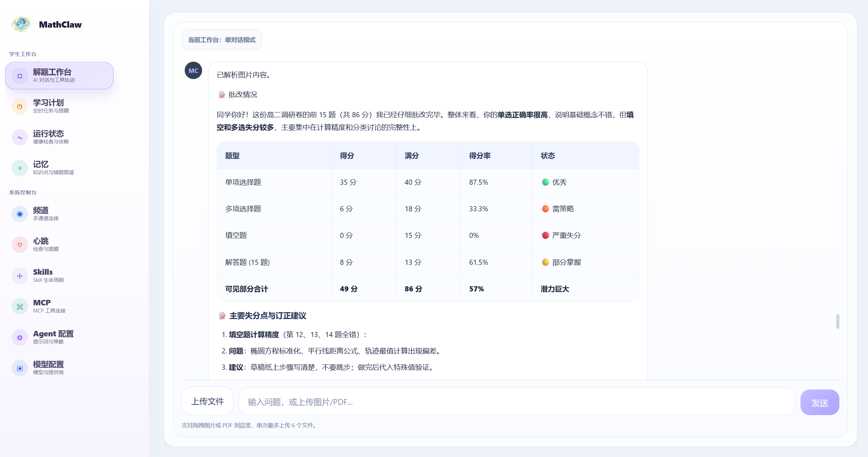Click the Agent 配置 gear icon

[x=20, y=337]
